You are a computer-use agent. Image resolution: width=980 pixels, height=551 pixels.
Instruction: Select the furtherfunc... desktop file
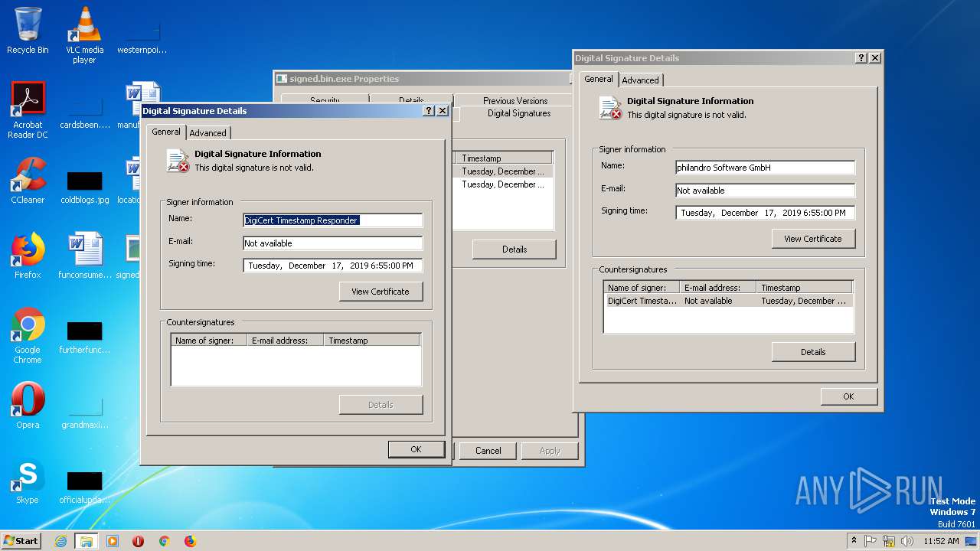[84, 335]
